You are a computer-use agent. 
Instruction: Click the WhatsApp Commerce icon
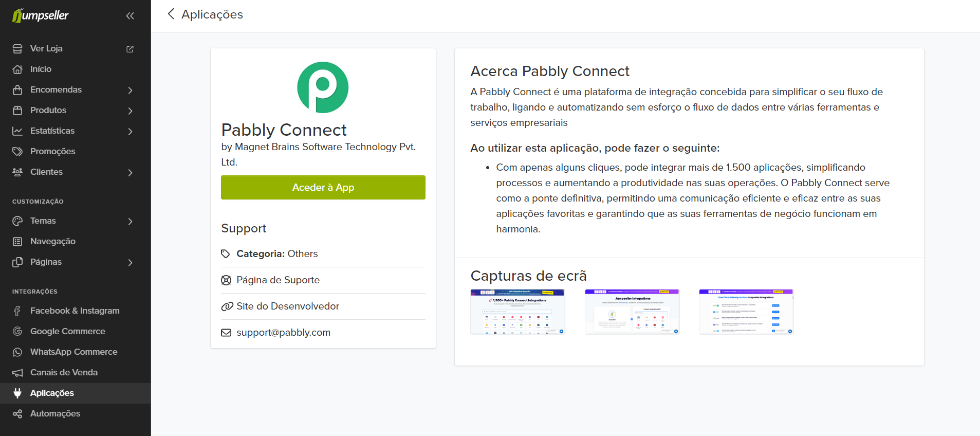pyautogui.click(x=17, y=352)
